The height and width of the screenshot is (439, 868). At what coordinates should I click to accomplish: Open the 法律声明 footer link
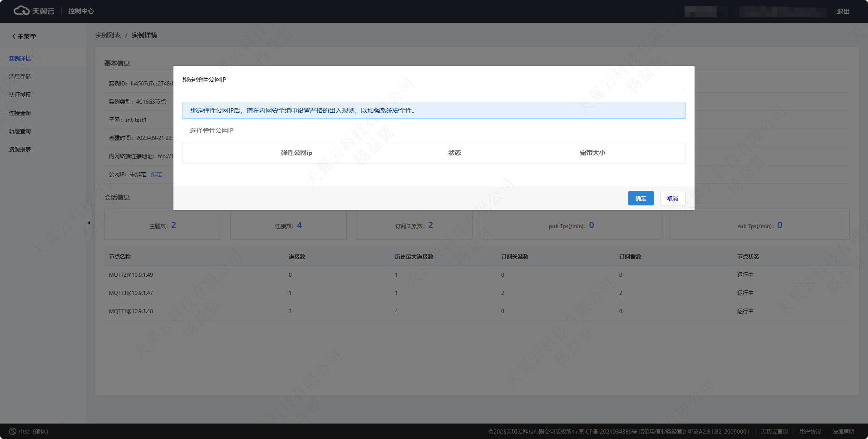click(x=843, y=431)
